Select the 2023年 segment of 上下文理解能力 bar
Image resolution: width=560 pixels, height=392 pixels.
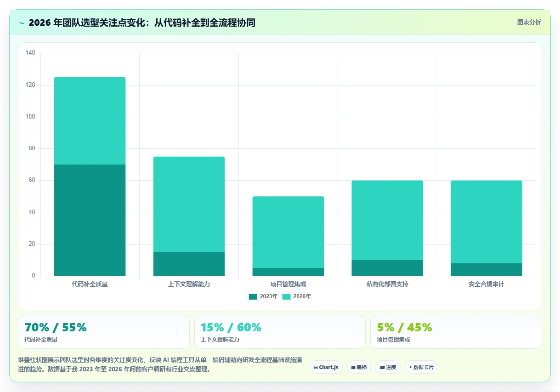pos(189,264)
